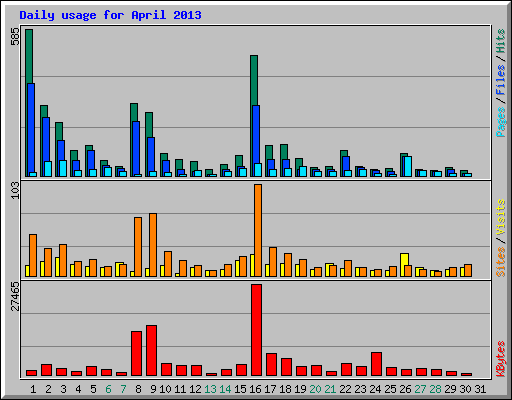The image size is (512, 400).
Task: Click the 103 visits axis value
Action: click(x=15, y=191)
